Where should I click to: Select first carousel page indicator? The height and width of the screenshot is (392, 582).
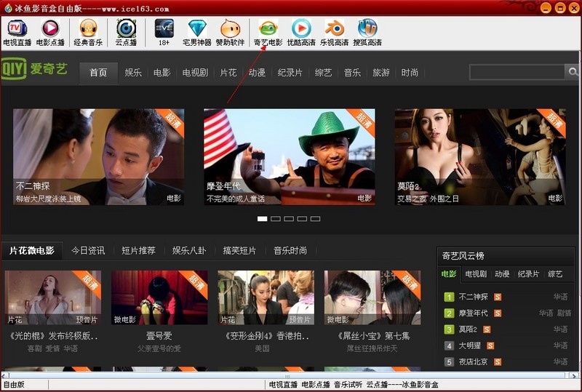(x=263, y=219)
